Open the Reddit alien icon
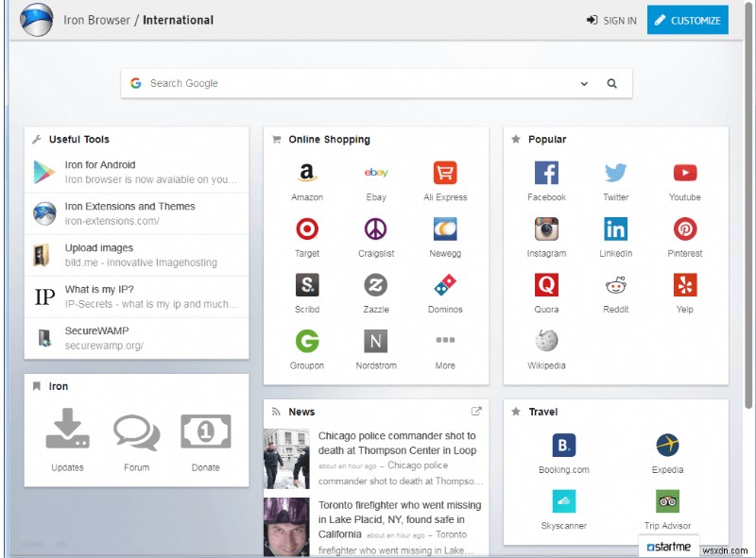Viewport: 756px width, 558px height. (616, 285)
